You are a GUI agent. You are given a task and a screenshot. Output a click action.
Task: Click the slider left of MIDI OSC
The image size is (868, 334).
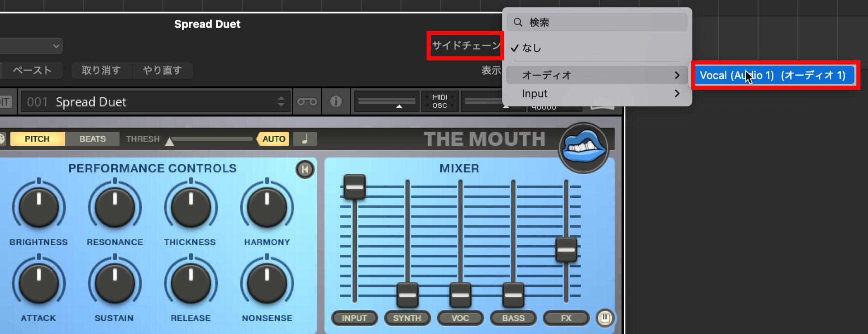pyautogui.click(x=387, y=102)
